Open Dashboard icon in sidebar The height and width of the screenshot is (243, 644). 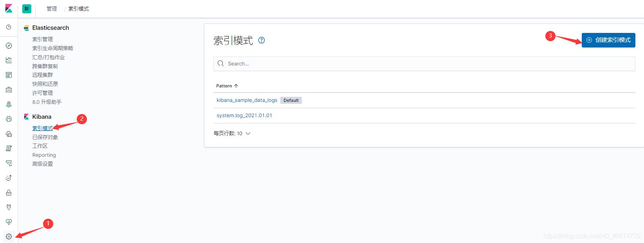[9, 75]
